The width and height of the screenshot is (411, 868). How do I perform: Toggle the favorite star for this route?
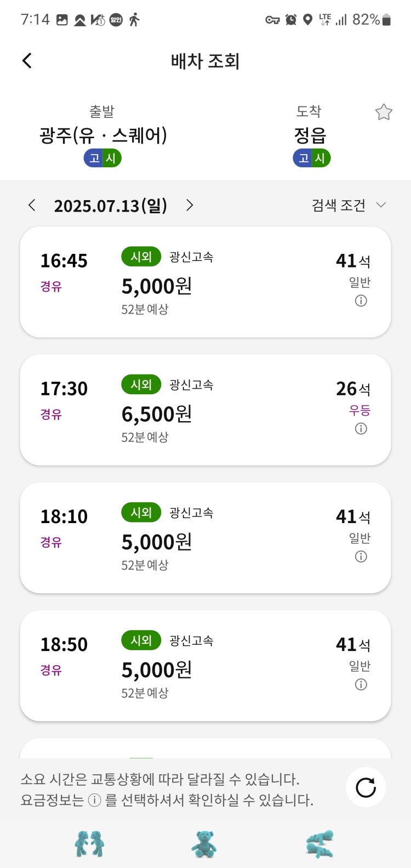click(x=384, y=112)
